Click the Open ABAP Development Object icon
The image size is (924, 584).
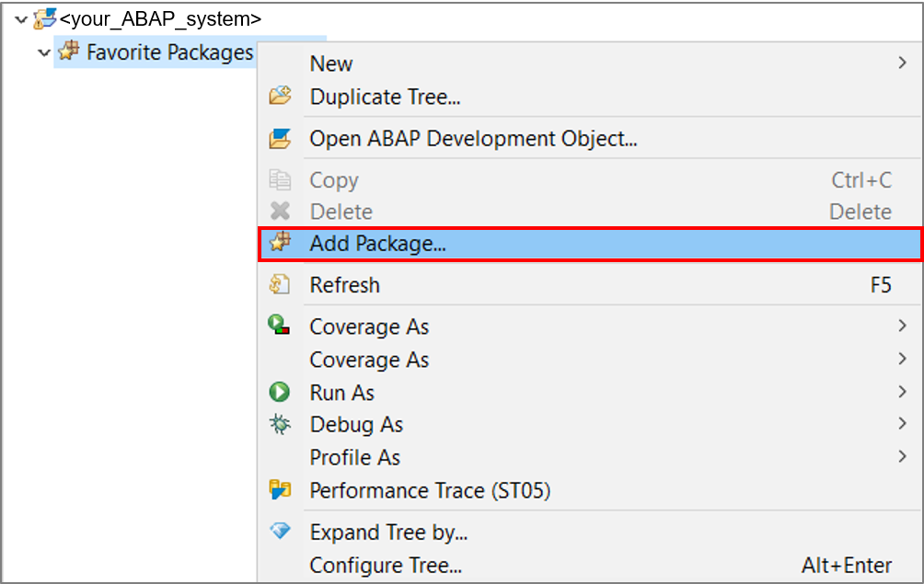[x=280, y=138]
